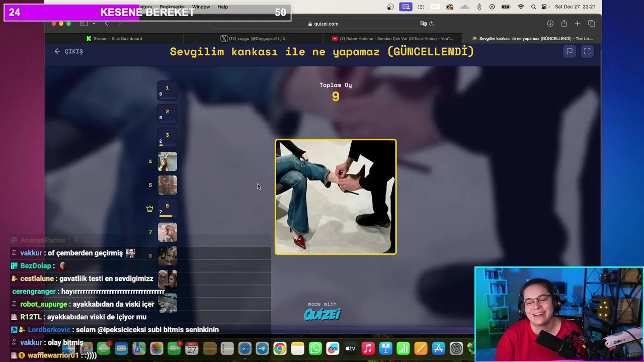
Task: Open Safari from dock
Action: pyautogui.click(x=245, y=348)
